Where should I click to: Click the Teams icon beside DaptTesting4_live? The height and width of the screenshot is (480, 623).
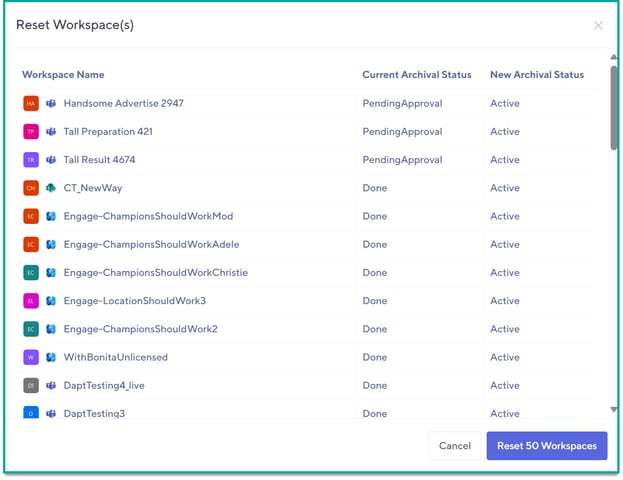50,385
